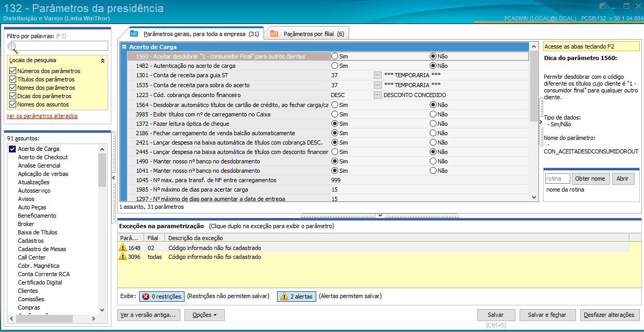This screenshot has height=332, width=644.
Task: Click the value 999 for parameter 1045
Action: point(336,180)
